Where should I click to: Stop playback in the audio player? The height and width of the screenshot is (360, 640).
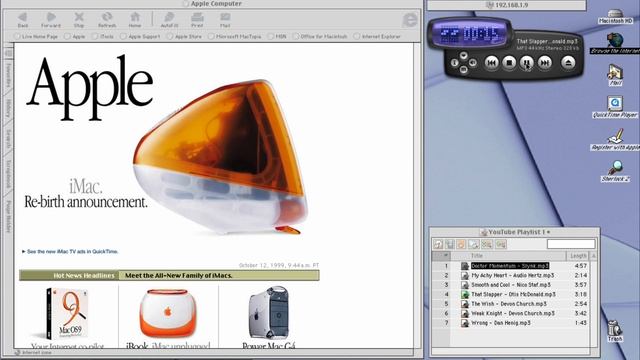click(509, 62)
